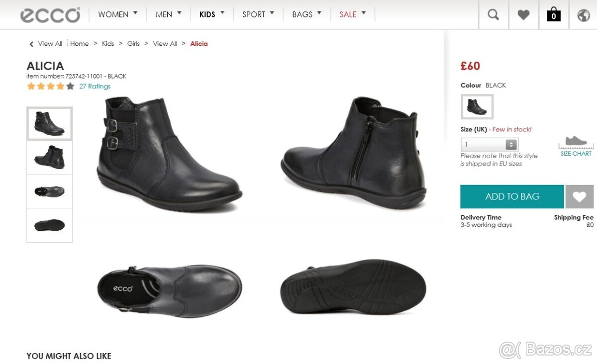The width and height of the screenshot is (597, 364).
Task: Select the top view thumbnail
Action: pyautogui.click(x=49, y=191)
